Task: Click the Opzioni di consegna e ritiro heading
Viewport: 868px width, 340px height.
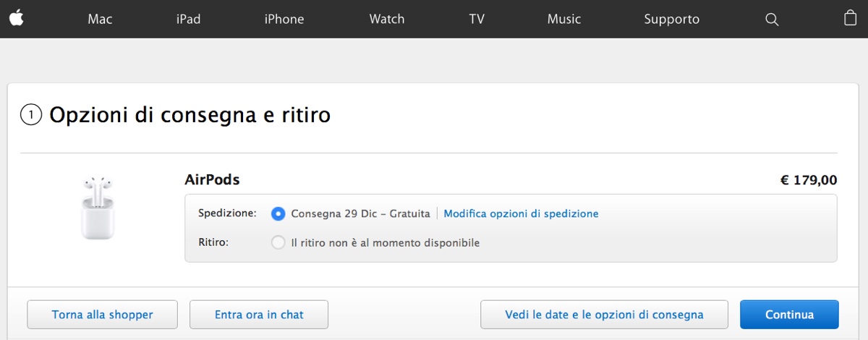Action: 190,114
